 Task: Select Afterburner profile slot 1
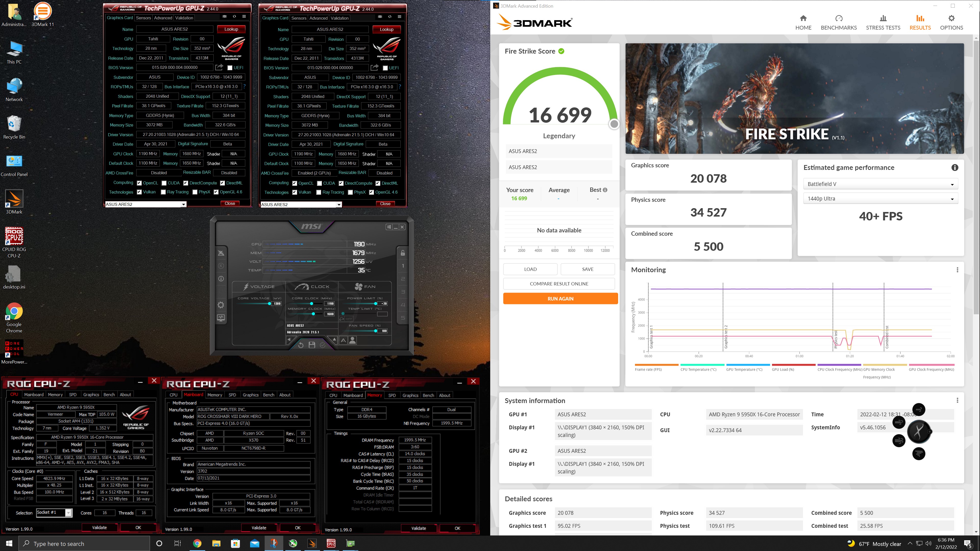pyautogui.click(x=403, y=266)
